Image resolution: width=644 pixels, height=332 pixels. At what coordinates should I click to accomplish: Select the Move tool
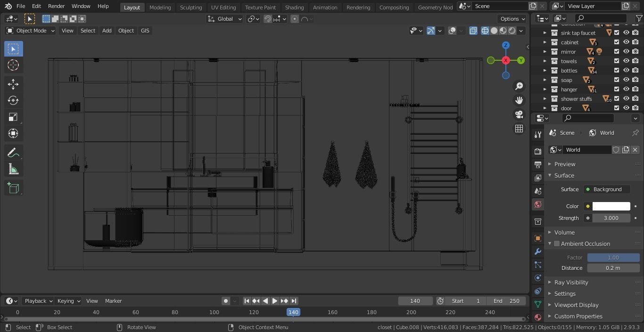[13, 84]
